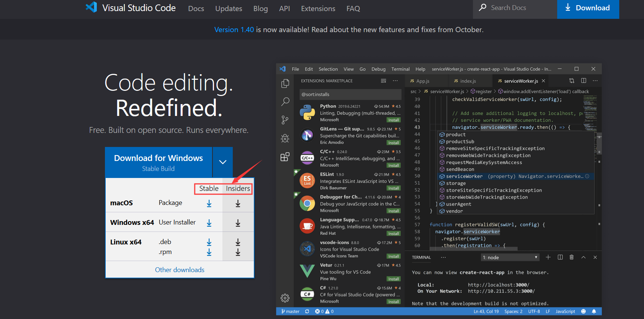Click the Download for Windows Stable Build button
The width and height of the screenshot is (644, 319).
point(159,162)
